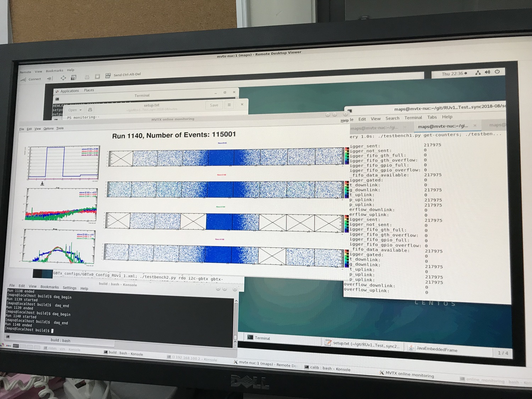Click the disconnect plug icon in the viewer toolbar

point(49,79)
